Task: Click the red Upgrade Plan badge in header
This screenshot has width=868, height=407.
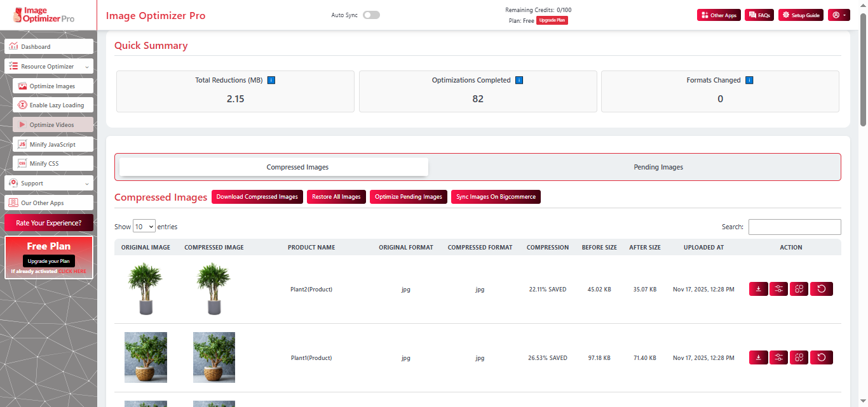Action: (552, 20)
